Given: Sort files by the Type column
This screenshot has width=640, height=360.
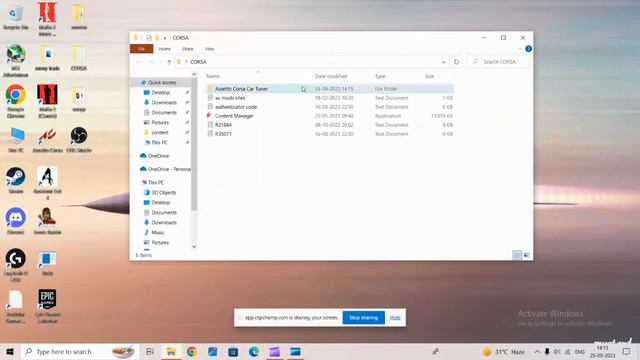Looking at the screenshot, I should tap(380, 76).
